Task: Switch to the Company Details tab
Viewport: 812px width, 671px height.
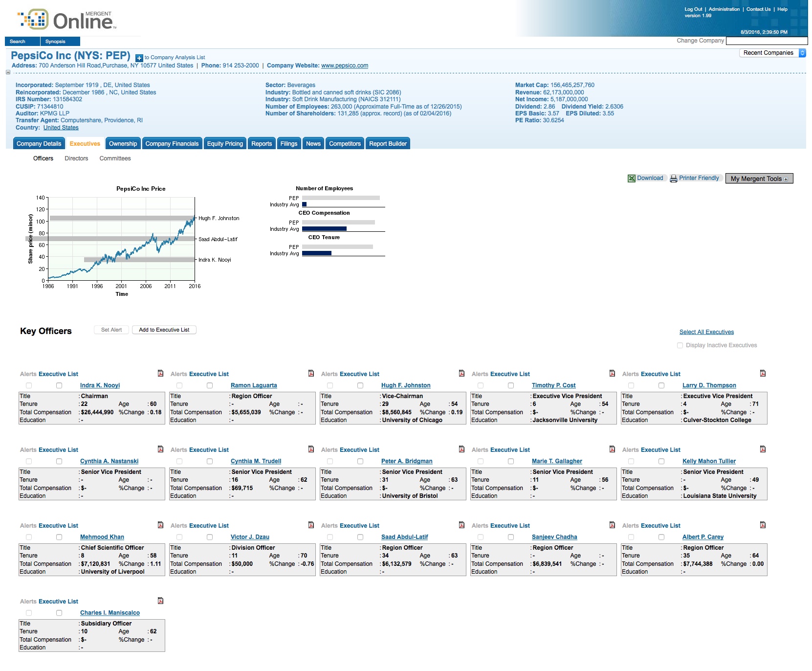Action: click(x=39, y=143)
